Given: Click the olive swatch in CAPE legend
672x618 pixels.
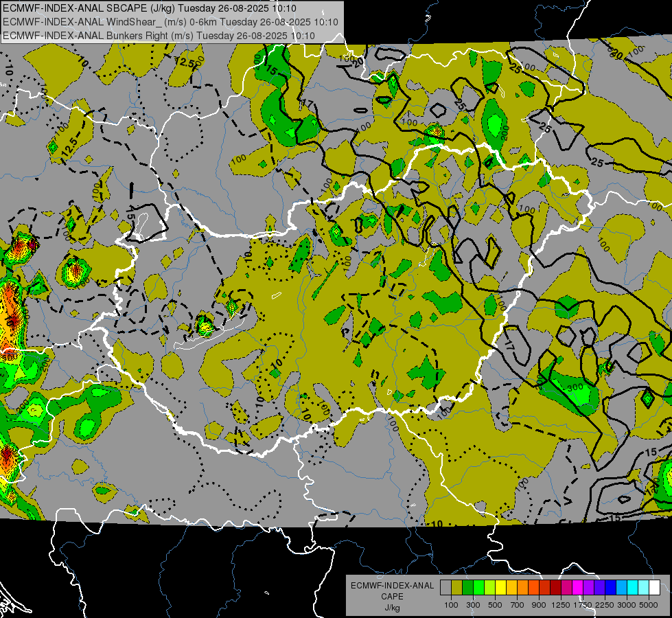Looking at the screenshot, I should pos(456,588).
